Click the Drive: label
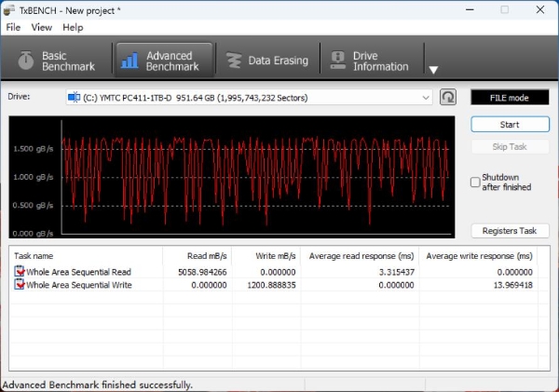The height and width of the screenshot is (392, 559). pos(19,96)
